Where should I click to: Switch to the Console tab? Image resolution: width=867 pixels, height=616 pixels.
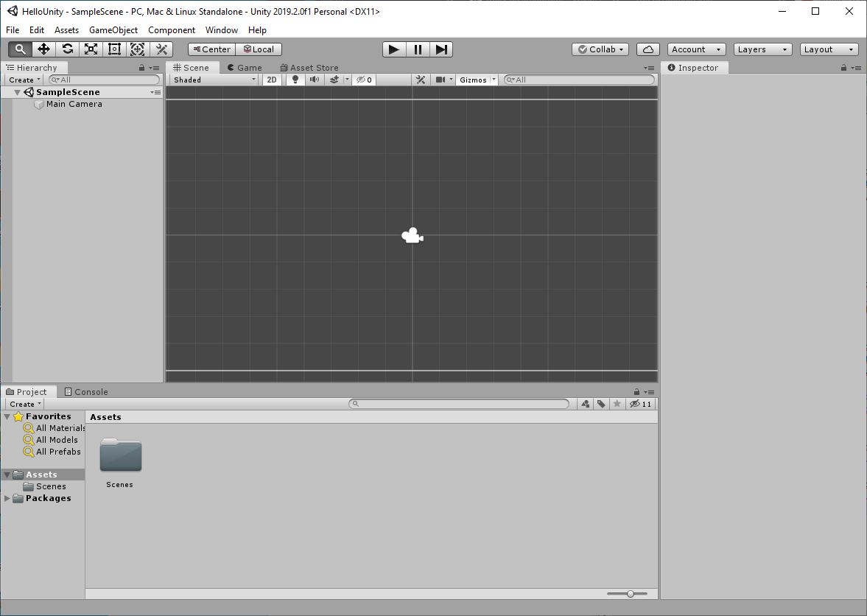pos(86,392)
